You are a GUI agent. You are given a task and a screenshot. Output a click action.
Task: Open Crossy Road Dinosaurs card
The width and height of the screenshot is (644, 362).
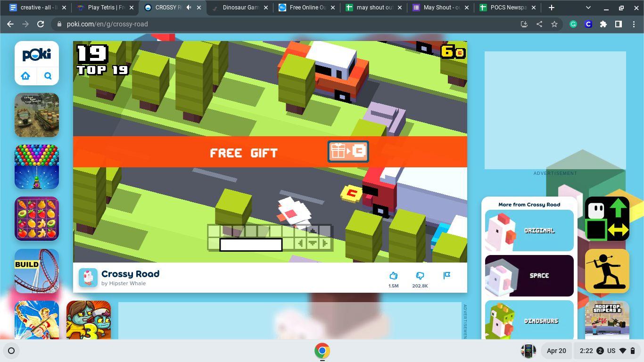click(529, 320)
